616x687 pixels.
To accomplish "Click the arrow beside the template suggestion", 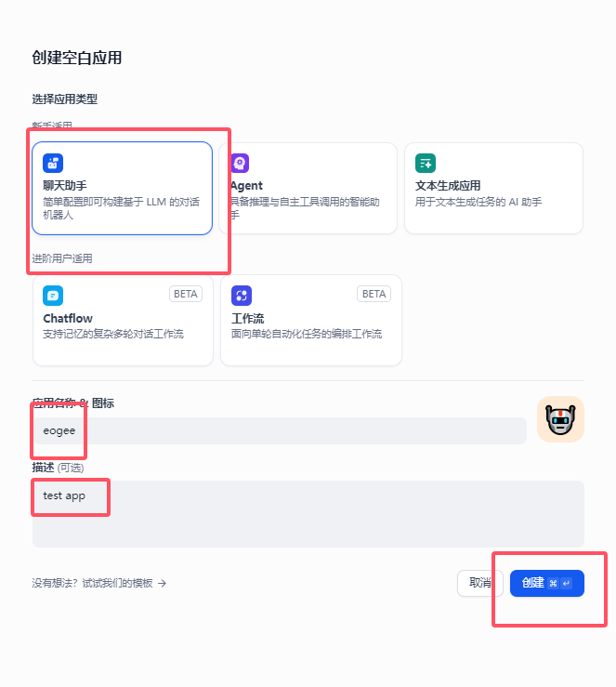I will [162, 583].
